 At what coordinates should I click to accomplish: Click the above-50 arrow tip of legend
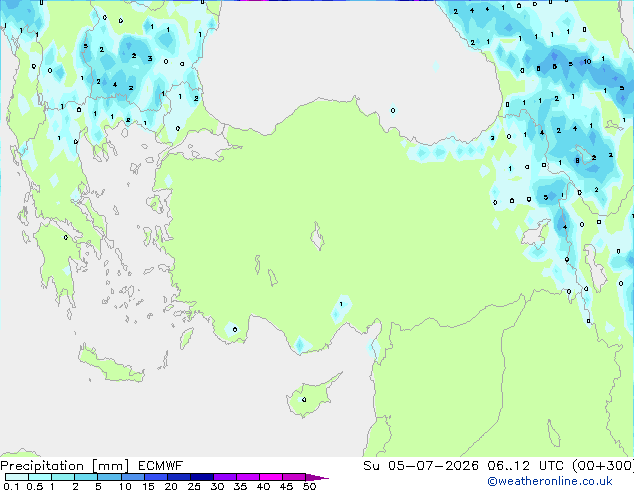[x=317, y=477]
